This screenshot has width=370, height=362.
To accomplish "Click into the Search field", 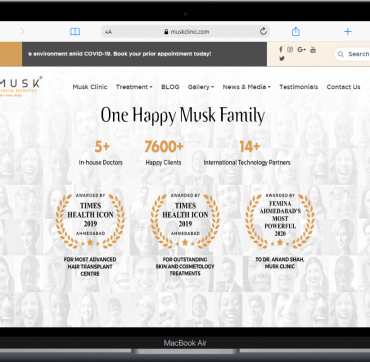I will click(x=352, y=54).
